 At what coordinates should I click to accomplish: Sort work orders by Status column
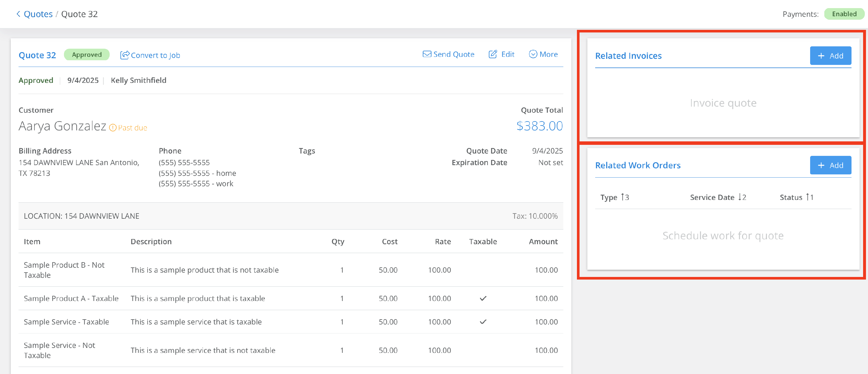[791, 197]
